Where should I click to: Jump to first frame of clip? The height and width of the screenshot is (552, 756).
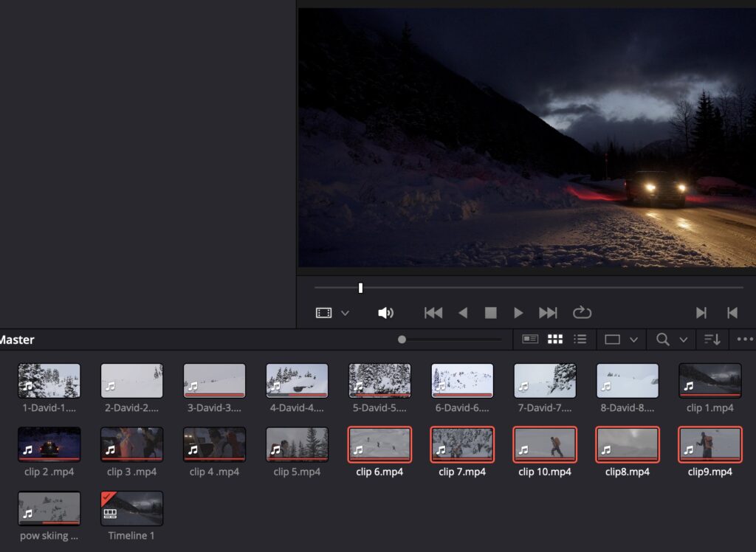click(x=433, y=313)
